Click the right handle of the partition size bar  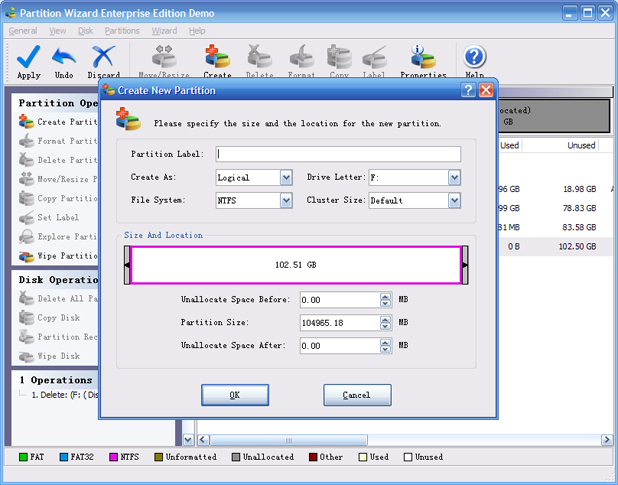465,265
